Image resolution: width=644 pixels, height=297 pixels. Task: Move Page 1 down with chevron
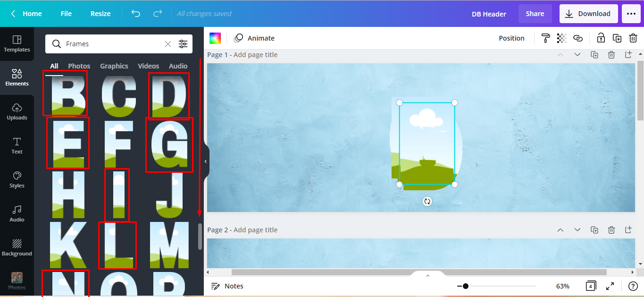pos(577,55)
